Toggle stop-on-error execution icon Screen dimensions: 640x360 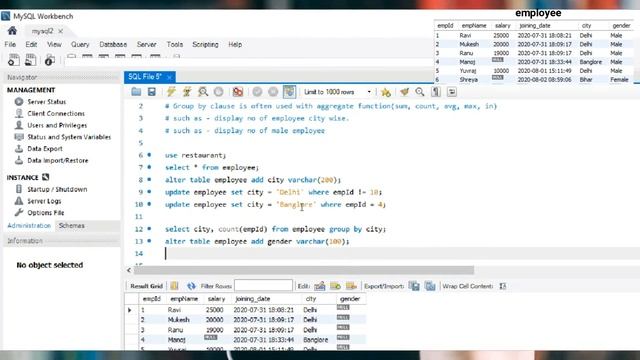238,92
